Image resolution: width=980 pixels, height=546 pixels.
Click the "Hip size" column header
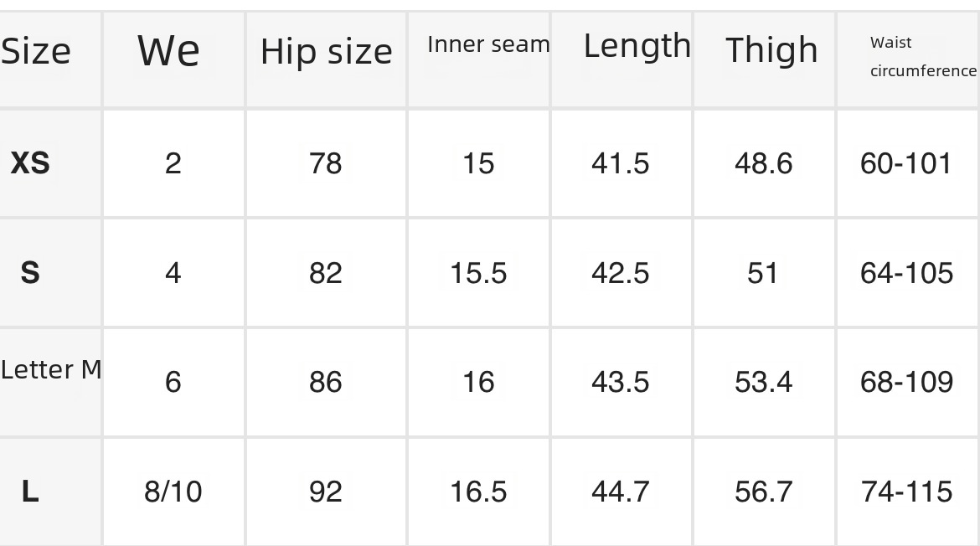pos(326,52)
